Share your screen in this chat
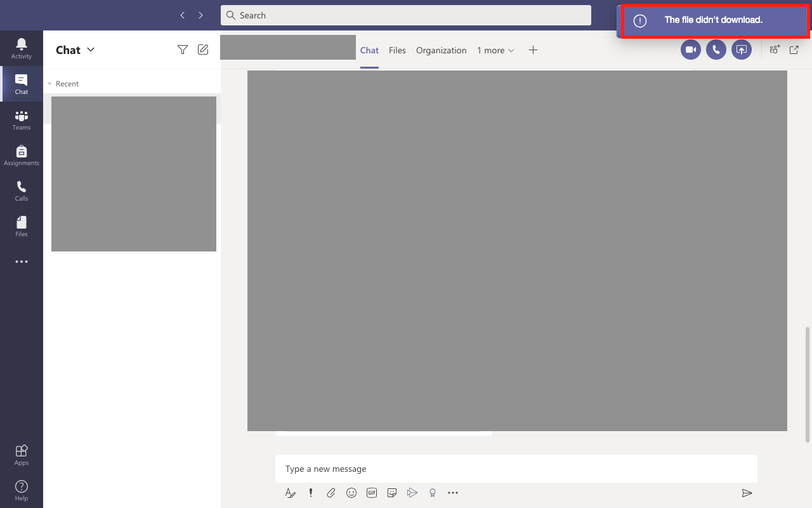Viewport: 812px width, 508px height. 742,50
